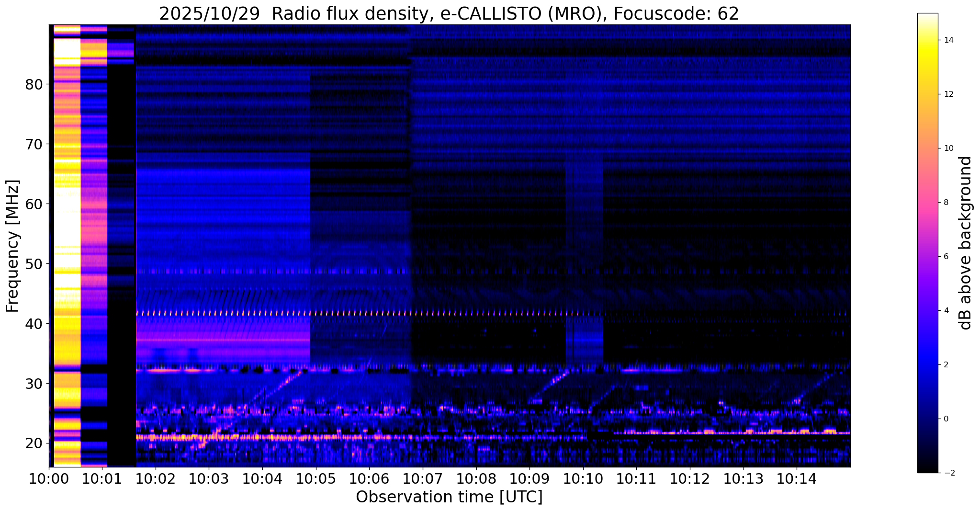Click the 10:09 time tick label

coord(529,479)
